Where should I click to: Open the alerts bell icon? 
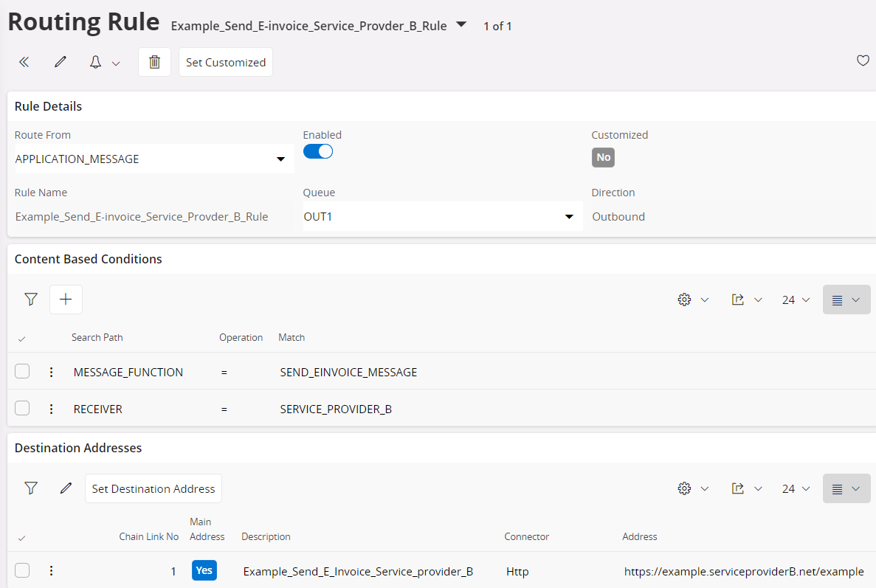(x=95, y=61)
